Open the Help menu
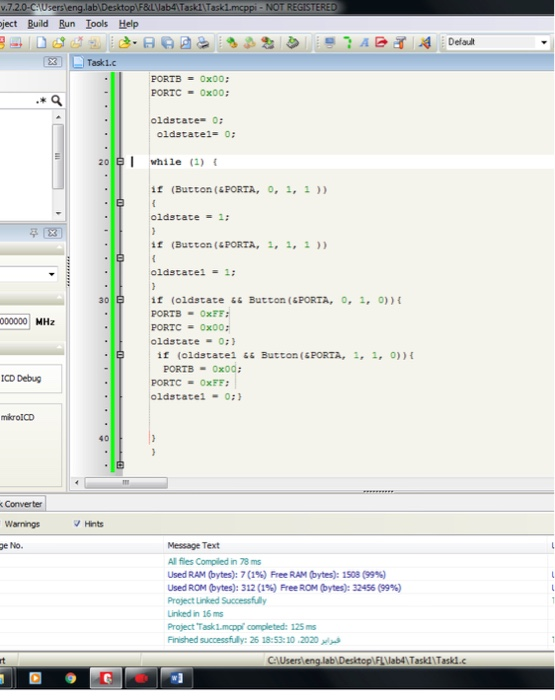 (129, 24)
